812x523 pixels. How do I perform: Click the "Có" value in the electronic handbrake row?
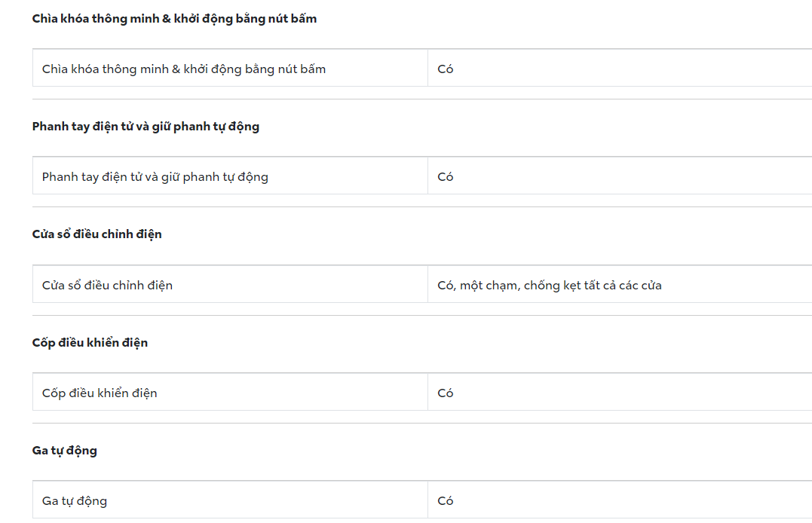446,177
